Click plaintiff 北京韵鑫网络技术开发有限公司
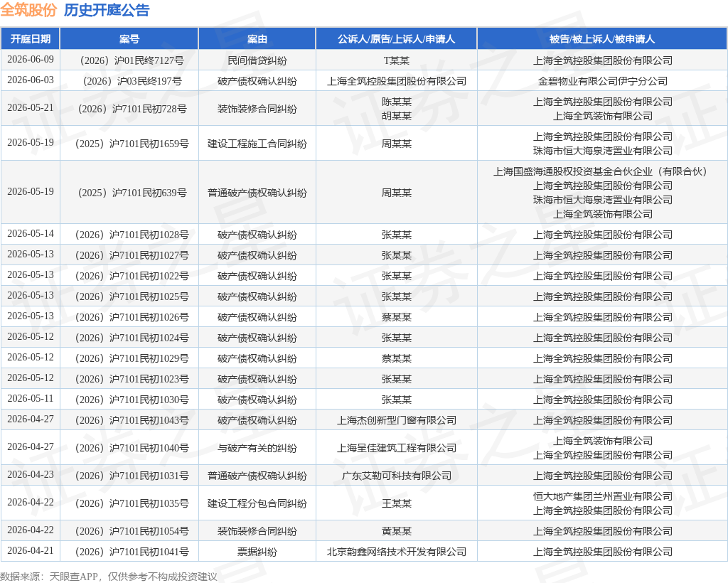The width and height of the screenshot is (728, 583). click(396, 552)
